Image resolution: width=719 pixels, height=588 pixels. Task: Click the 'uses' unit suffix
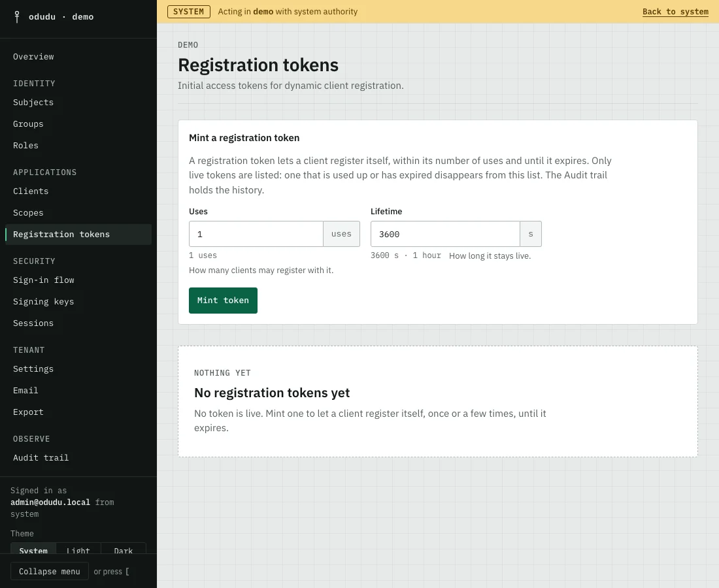pyautogui.click(x=342, y=234)
